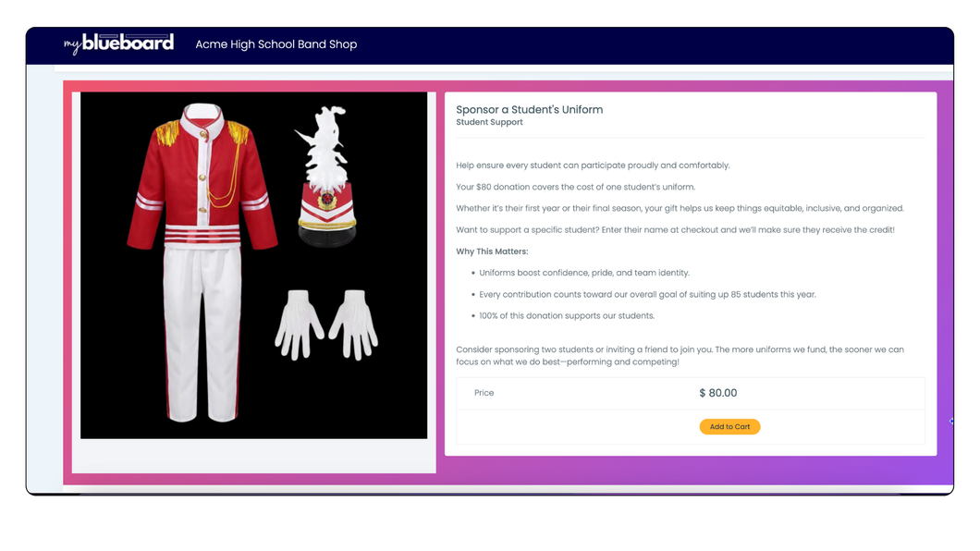Click the Why This Matters heading
Screen dimensions: 980x551
point(492,251)
